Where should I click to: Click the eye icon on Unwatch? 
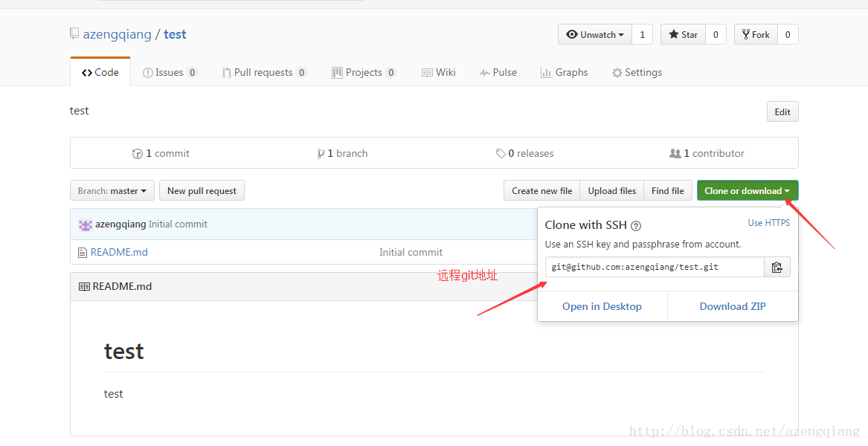(572, 34)
